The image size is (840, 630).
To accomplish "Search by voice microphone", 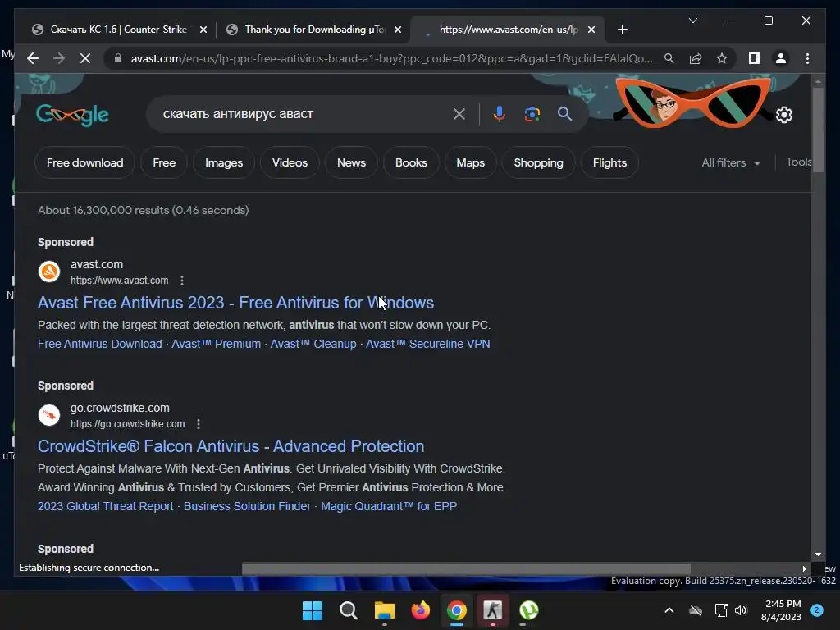I will point(500,114).
